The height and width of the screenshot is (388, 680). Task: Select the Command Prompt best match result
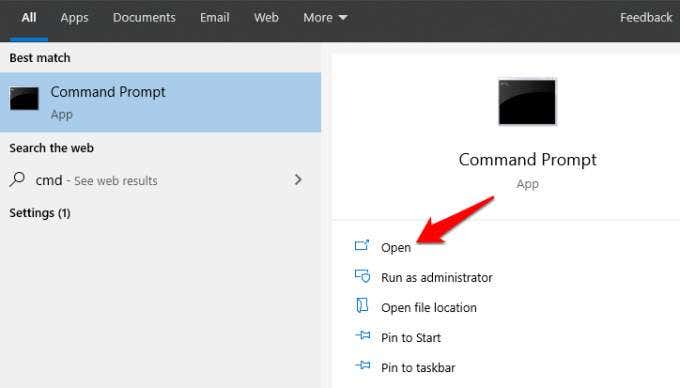pyautogui.click(x=160, y=102)
